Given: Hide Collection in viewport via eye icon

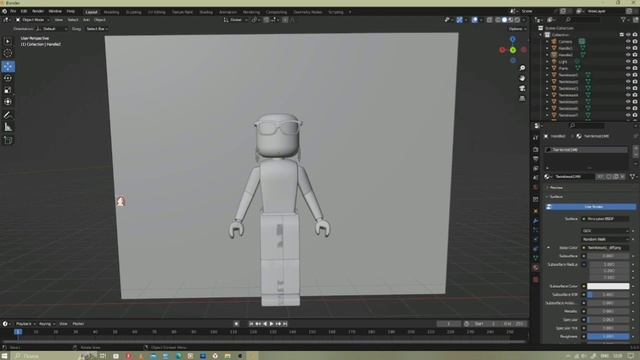Looking at the screenshot, I should [628, 35].
